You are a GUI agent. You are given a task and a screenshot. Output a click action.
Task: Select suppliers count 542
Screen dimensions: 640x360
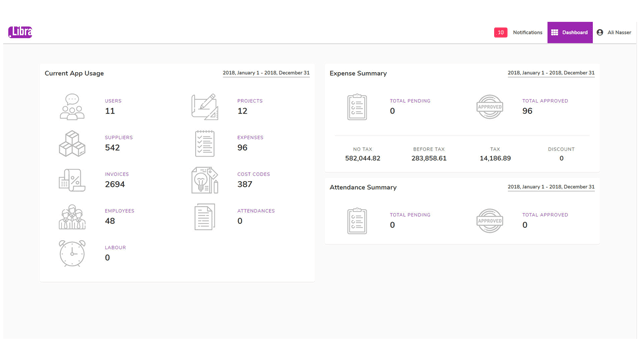(x=112, y=148)
